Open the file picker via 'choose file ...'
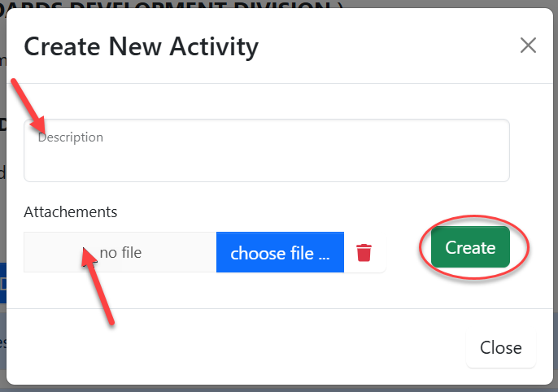The image size is (558, 392). [280, 253]
